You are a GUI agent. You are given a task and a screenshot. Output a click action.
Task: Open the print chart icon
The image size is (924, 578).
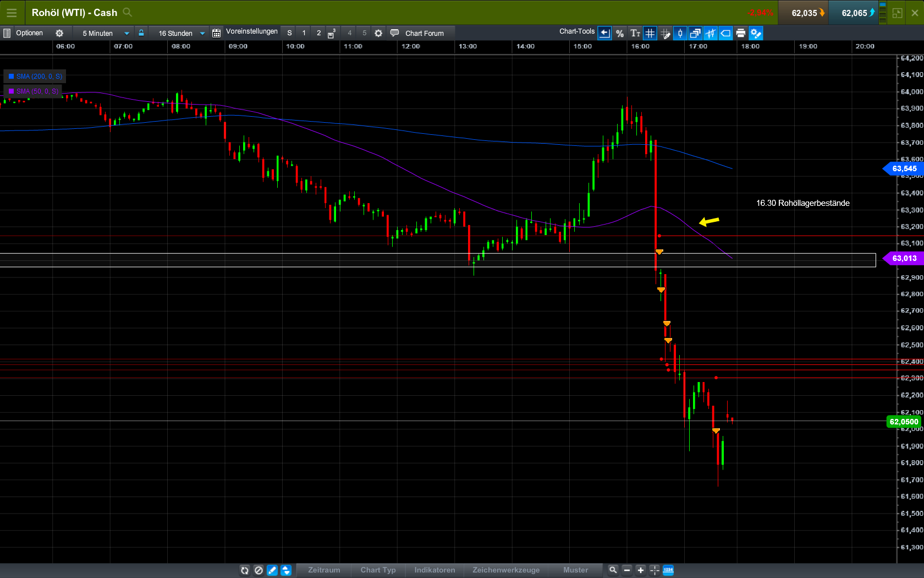[x=740, y=33]
